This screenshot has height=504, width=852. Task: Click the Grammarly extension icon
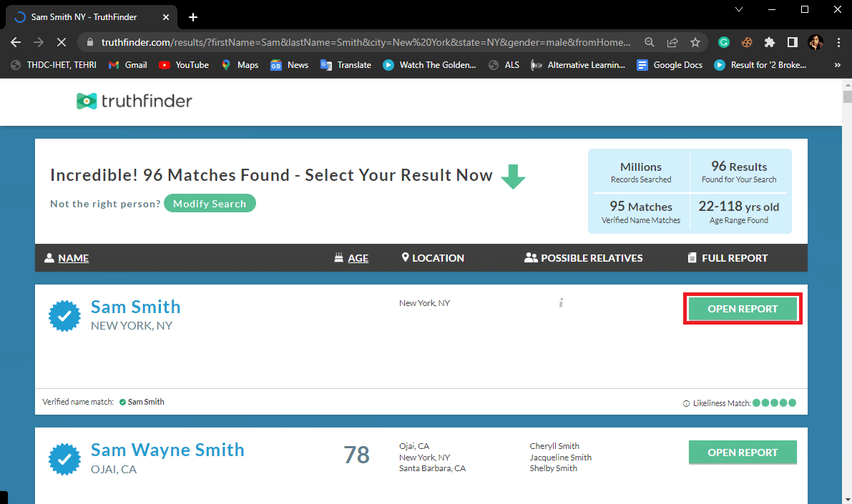[724, 42]
